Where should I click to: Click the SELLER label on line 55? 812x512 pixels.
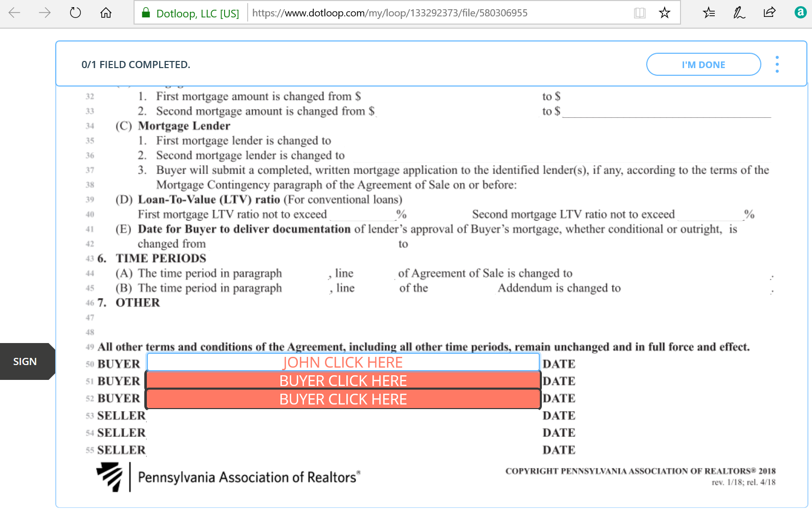coord(121,450)
